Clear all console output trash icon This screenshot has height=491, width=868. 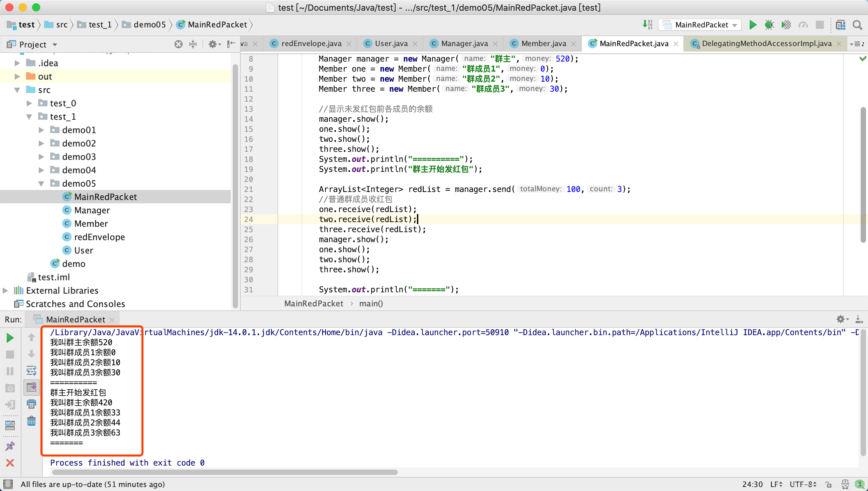(31, 420)
